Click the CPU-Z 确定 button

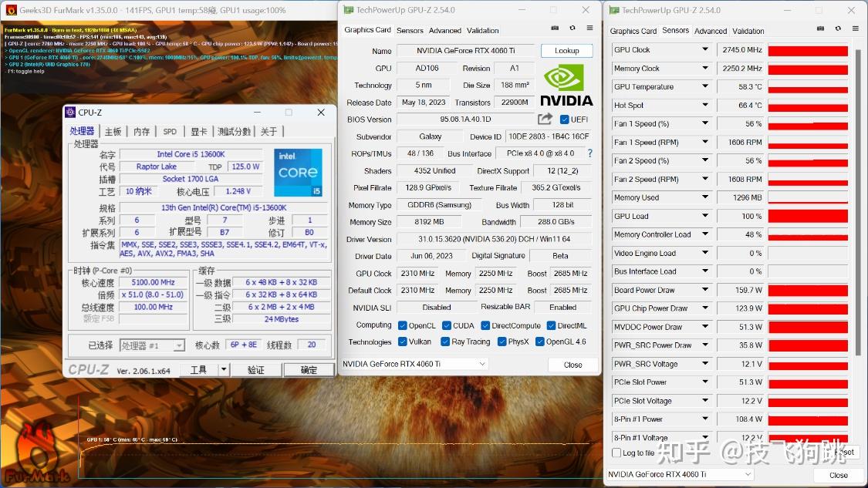pyautogui.click(x=309, y=369)
